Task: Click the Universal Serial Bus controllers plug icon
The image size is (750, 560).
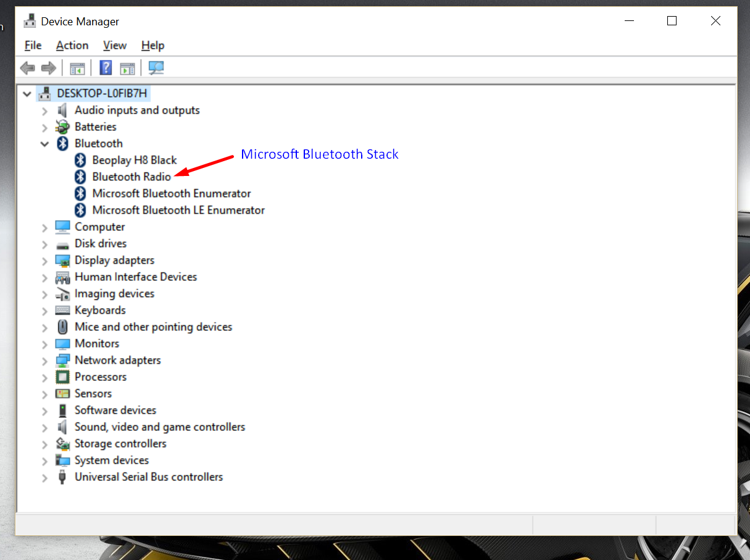Action: tap(62, 477)
